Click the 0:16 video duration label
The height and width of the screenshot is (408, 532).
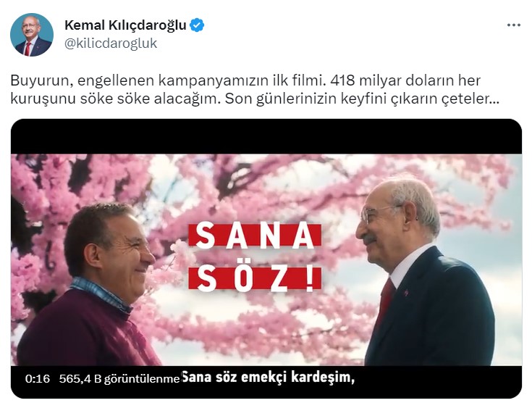click(38, 378)
